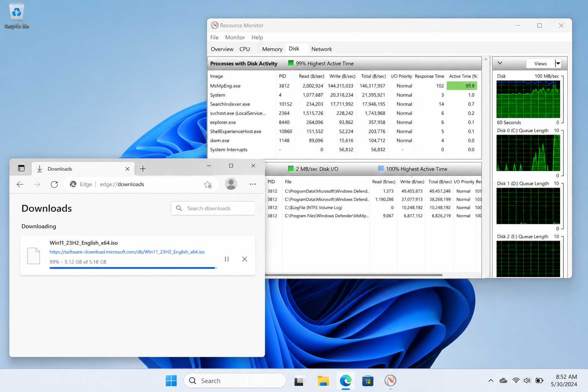Viewport: 588px width, 392px height.
Task: Switch to the CPU tab
Action: click(x=245, y=49)
